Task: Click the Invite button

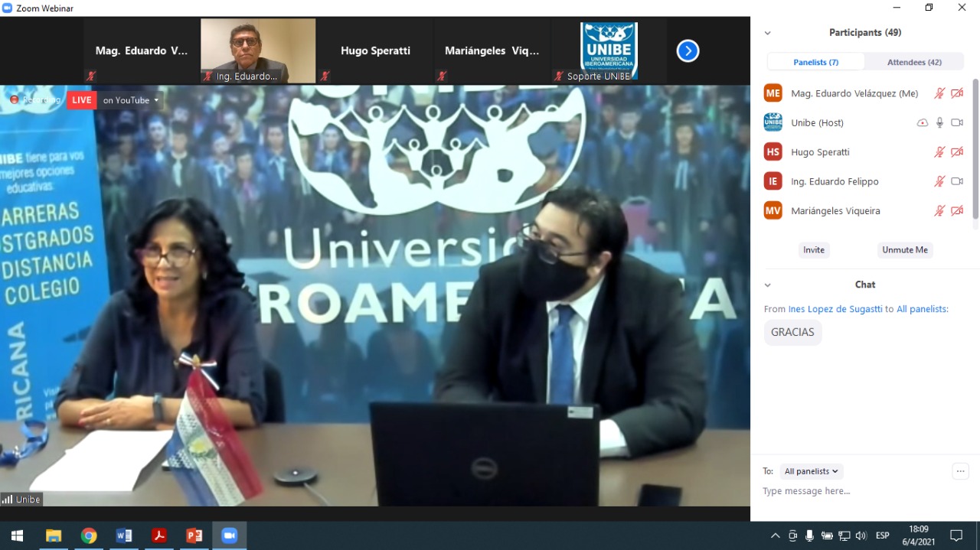Action: (814, 250)
